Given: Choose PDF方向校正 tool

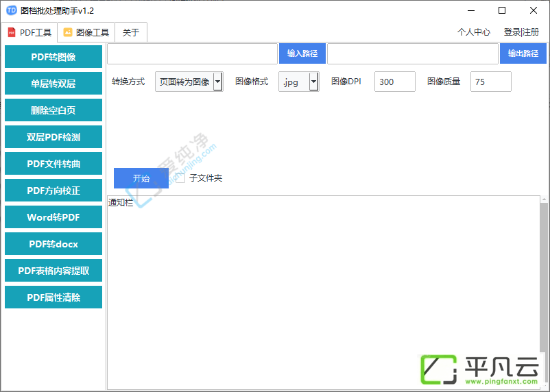Looking at the screenshot, I should (53, 190).
